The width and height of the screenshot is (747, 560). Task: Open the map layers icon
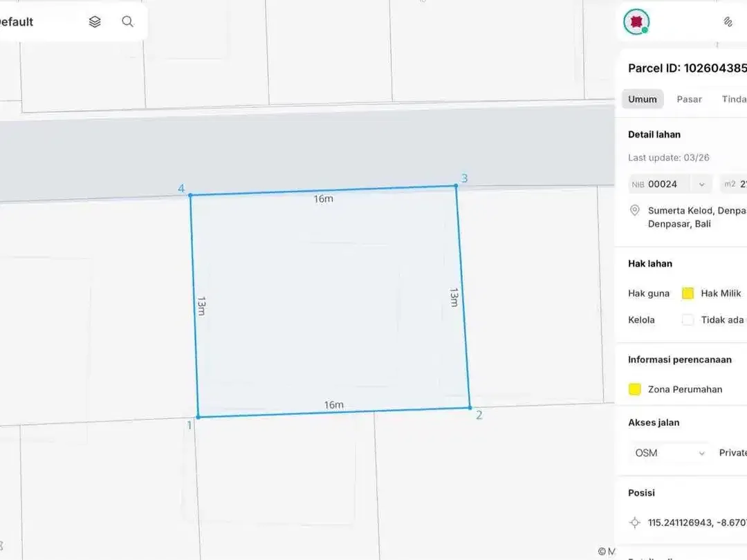(95, 22)
